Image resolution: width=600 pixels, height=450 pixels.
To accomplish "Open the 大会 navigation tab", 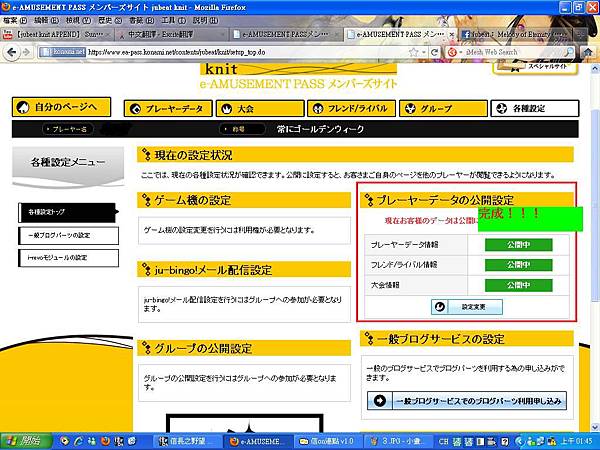I will [260, 109].
